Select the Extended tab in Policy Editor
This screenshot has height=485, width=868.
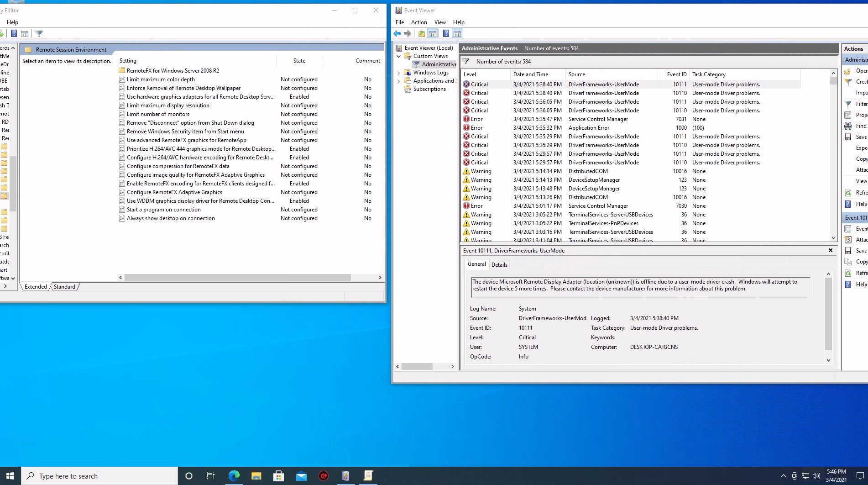coord(36,287)
